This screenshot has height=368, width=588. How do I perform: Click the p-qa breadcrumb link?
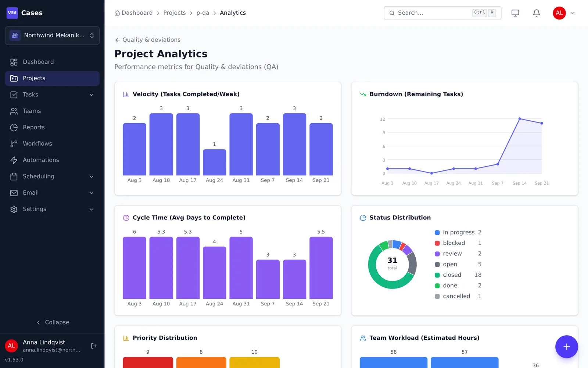[x=203, y=13]
